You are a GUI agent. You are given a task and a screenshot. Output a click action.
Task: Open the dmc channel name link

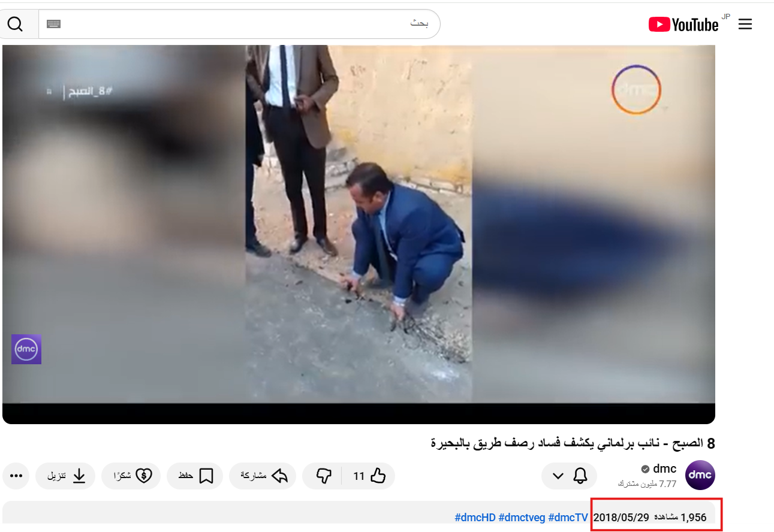click(x=664, y=469)
